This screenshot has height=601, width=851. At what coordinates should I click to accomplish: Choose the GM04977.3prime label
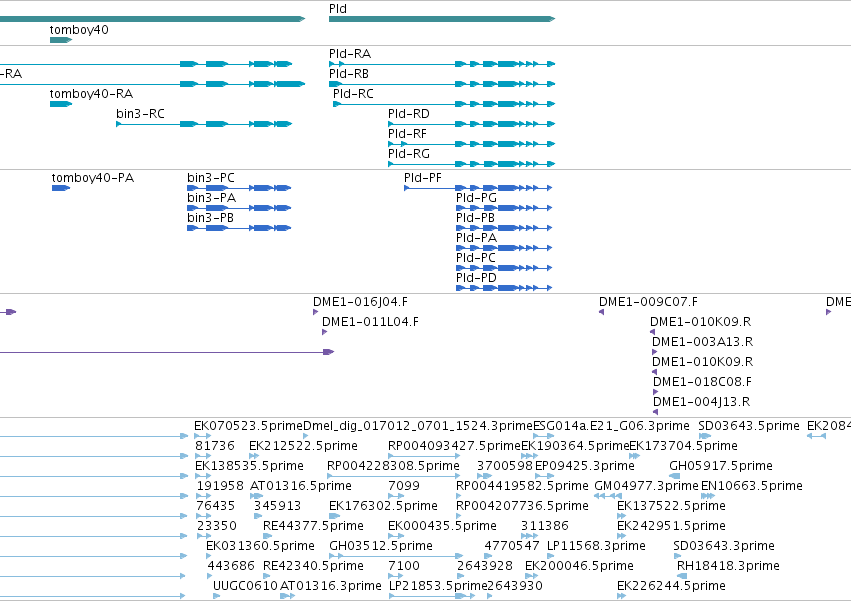click(x=646, y=486)
